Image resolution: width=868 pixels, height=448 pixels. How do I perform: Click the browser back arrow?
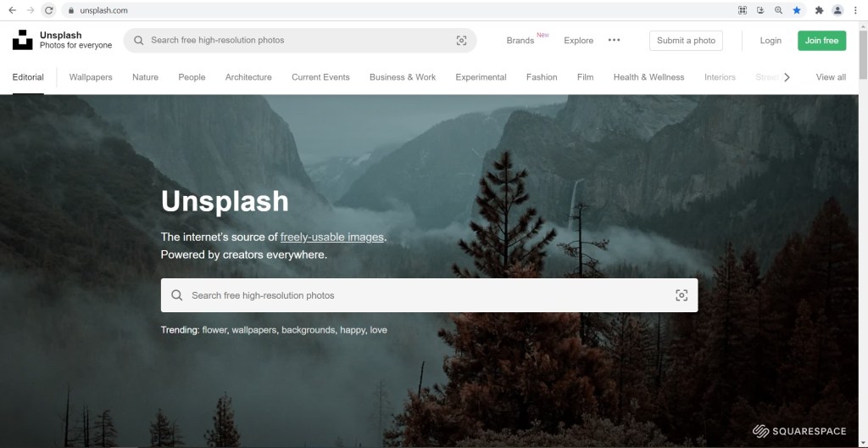coord(12,10)
